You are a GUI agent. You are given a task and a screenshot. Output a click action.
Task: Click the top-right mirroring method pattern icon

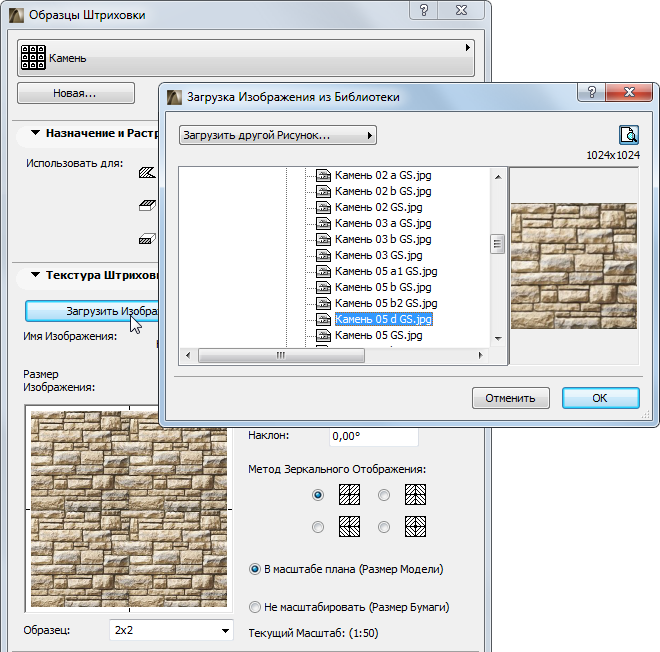tap(415, 495)
